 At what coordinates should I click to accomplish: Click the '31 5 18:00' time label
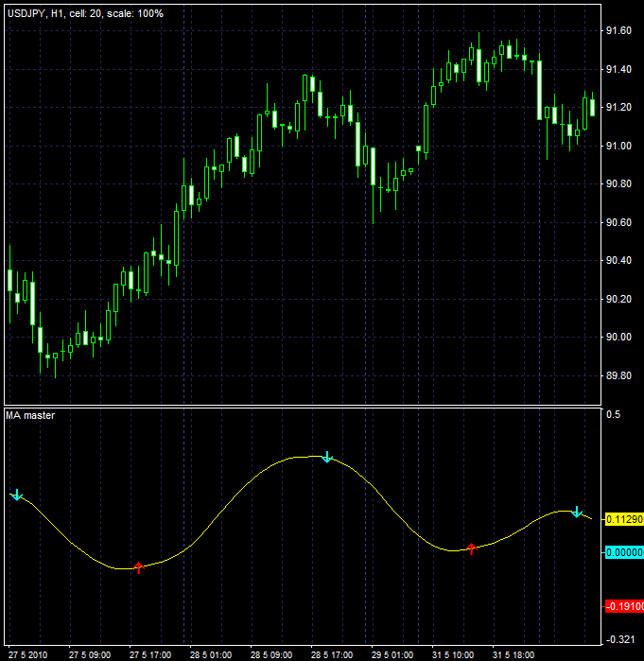click(x=513, y=655)
